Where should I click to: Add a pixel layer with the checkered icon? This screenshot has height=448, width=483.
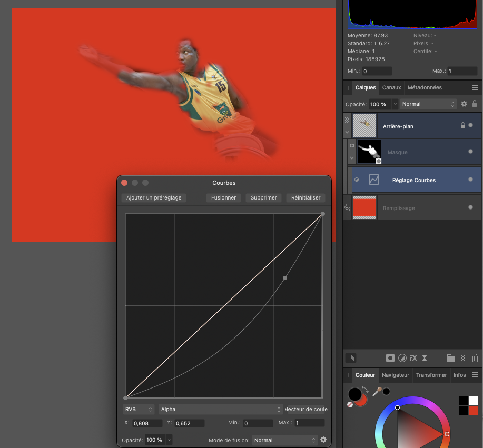click(462, 358)
